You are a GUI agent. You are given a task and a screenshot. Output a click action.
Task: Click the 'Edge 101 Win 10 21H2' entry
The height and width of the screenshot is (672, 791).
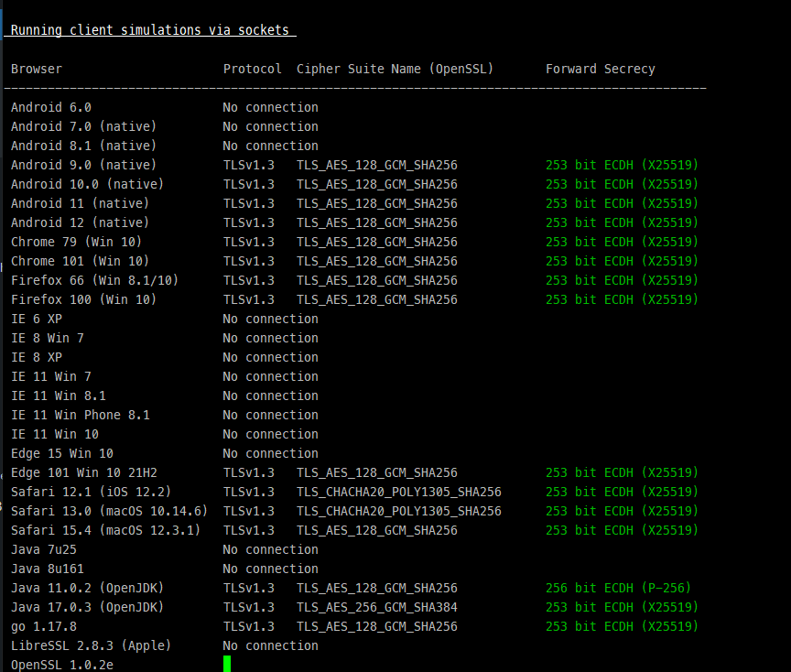(x=83, y=472)
